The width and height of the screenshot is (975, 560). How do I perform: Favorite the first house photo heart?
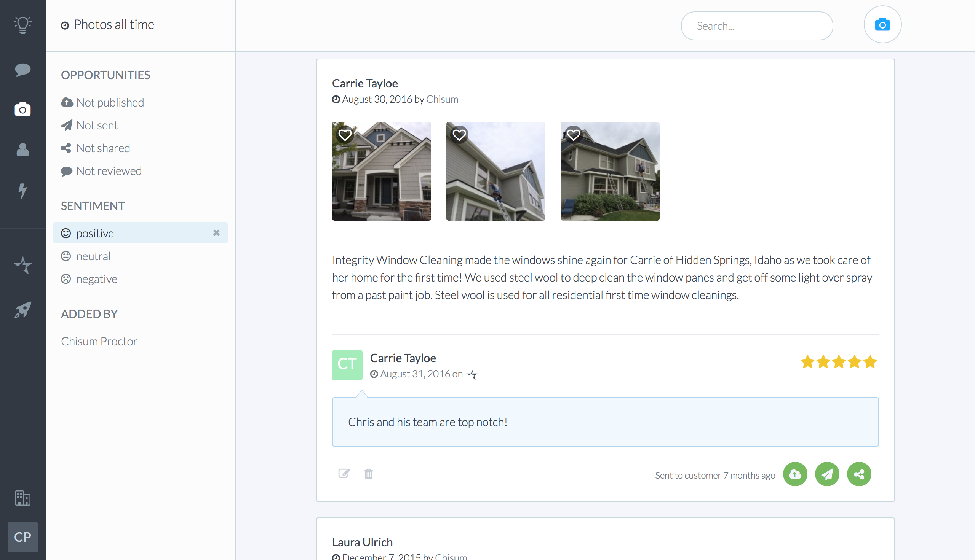click(x=345, y=135)
